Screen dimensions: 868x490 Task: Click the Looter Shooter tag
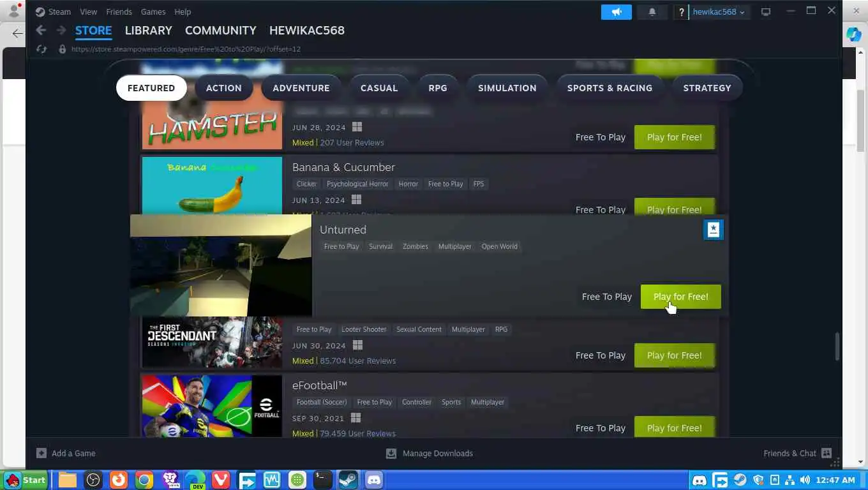tap(364, 329)
